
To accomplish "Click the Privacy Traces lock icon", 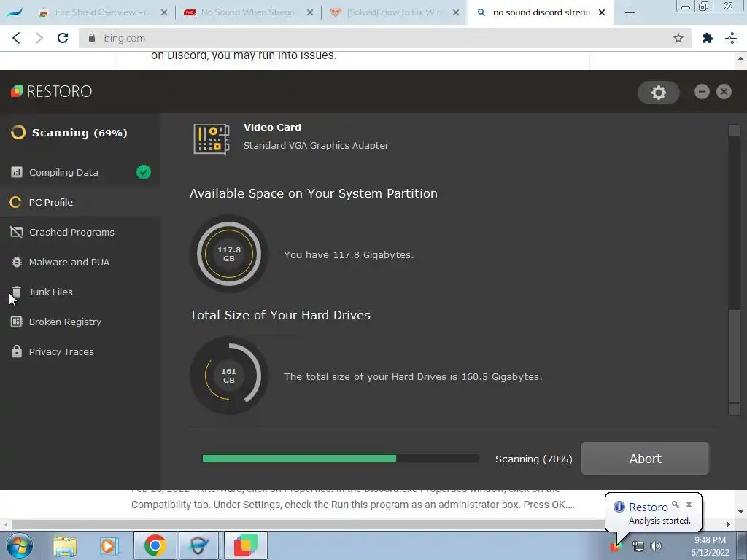I will (x=17, y=351).
